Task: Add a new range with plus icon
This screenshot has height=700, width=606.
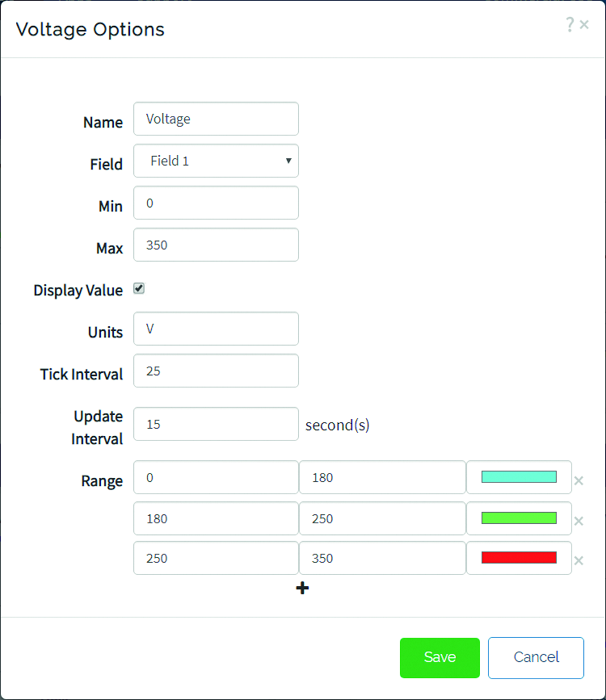Action: [302, 589]
